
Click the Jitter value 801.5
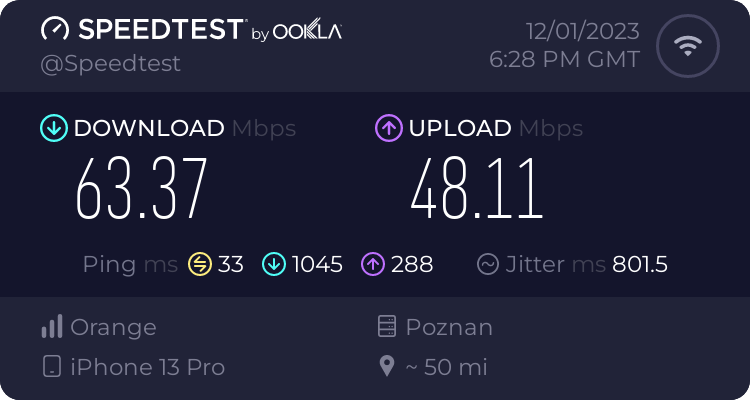[x=640, y=264]
